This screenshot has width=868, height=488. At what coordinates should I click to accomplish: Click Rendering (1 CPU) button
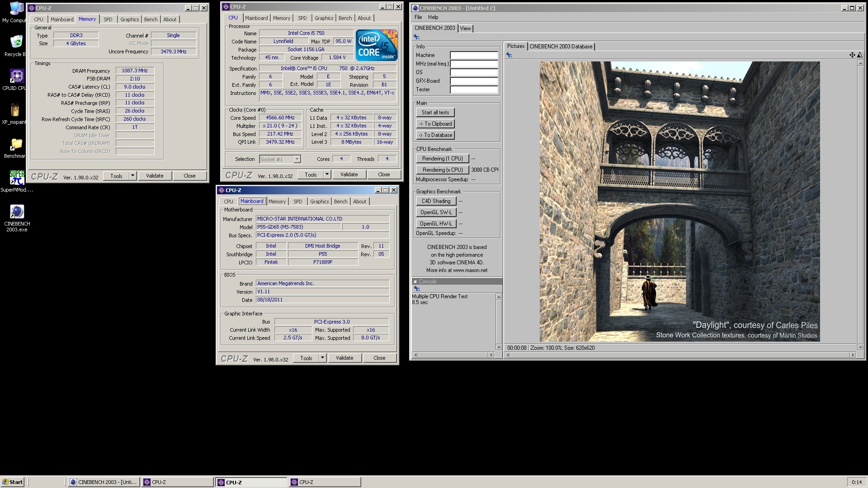[x=442, y=159]
